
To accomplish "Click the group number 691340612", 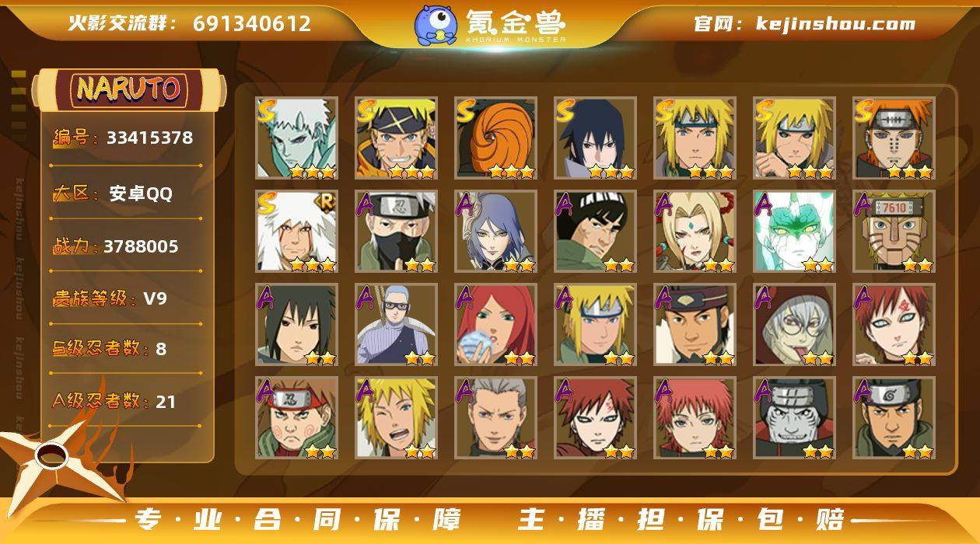I will pyautogui.click(x=252, y=23).
